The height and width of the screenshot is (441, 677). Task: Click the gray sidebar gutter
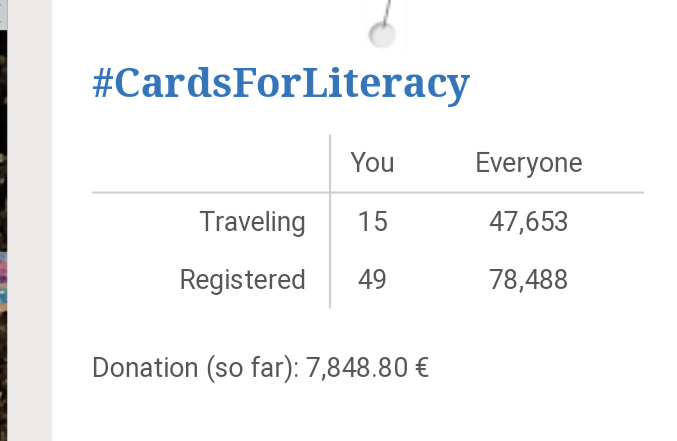pyautogui.click(x=29, y=220)
